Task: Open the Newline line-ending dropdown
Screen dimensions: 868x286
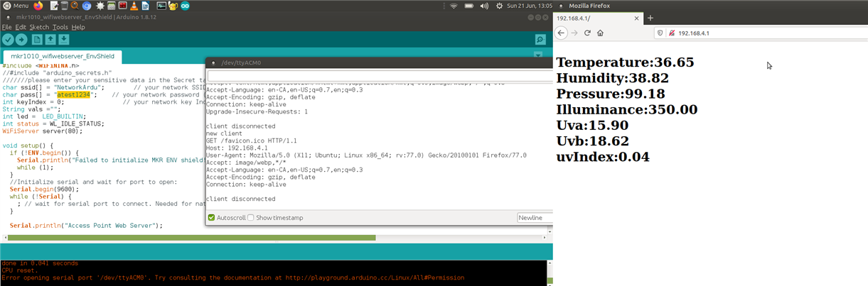Action: (x=535, y=217)
